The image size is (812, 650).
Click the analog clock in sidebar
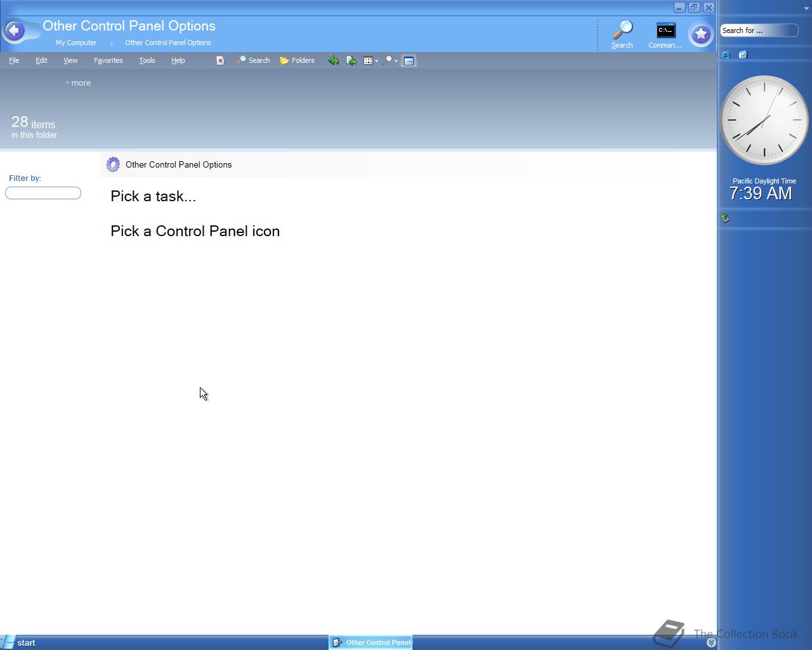[764, 120]
